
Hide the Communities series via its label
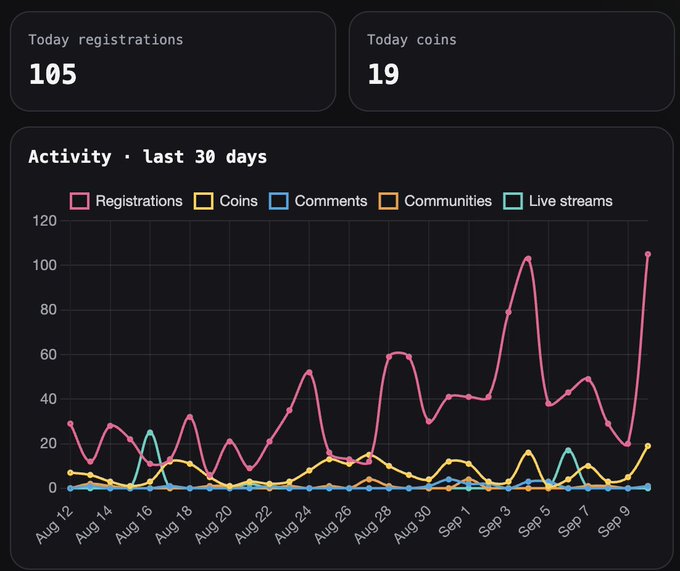click(448, 201)
